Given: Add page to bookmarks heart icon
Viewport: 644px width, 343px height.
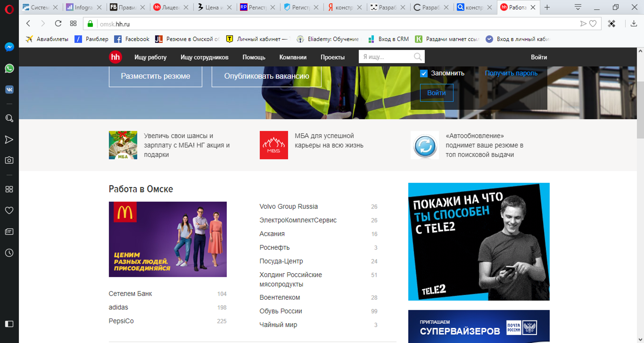Looking at the screenshot, I should click(593, 23).
